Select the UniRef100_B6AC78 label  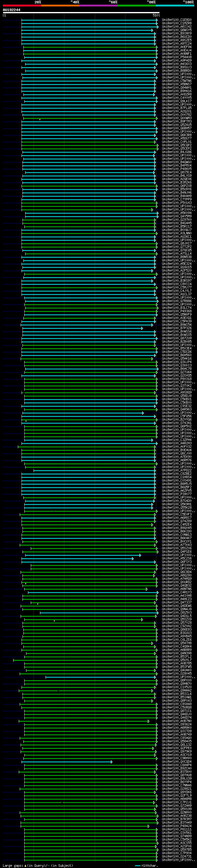(x=177, y=369)
